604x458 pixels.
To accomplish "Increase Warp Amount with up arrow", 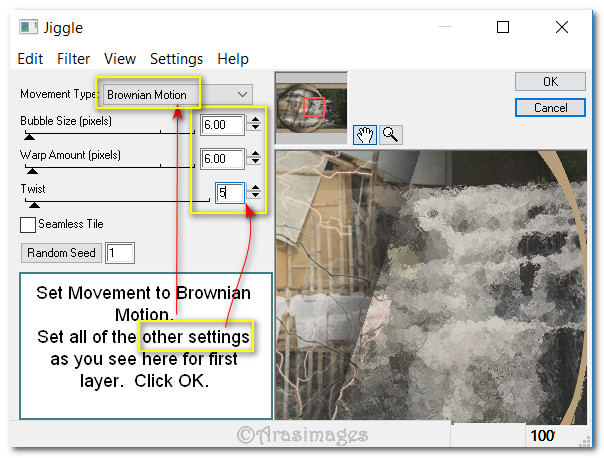I will click(x=255, y=154).
